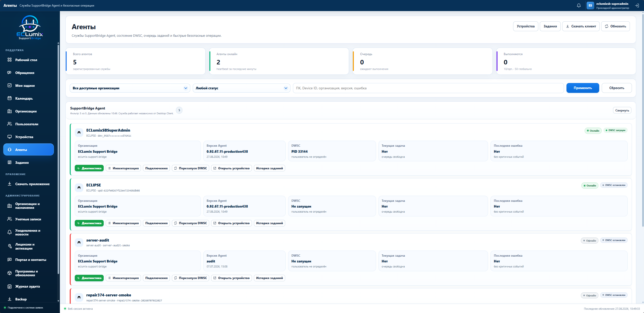
Task: Open Организации и назначения menu item
Action: click(x=28, y=206)
